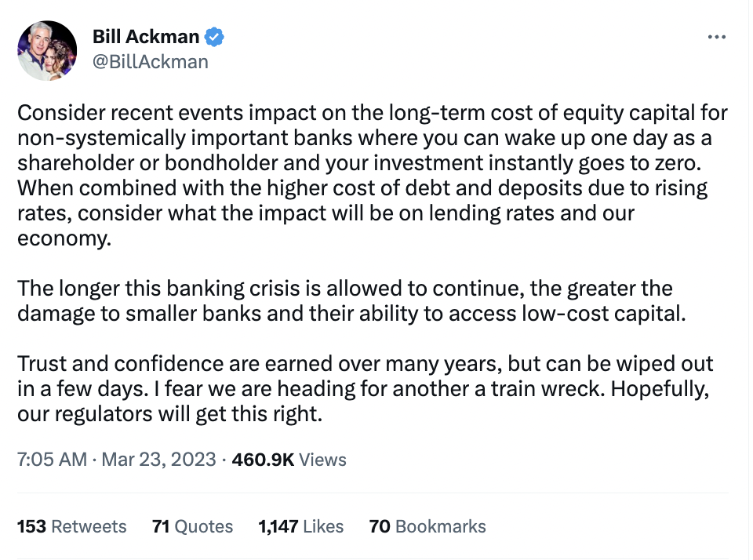Click the paragraph starting 'Trust and confidence'
This screenshot has height=560, width=753.
[x=365, y=388]
